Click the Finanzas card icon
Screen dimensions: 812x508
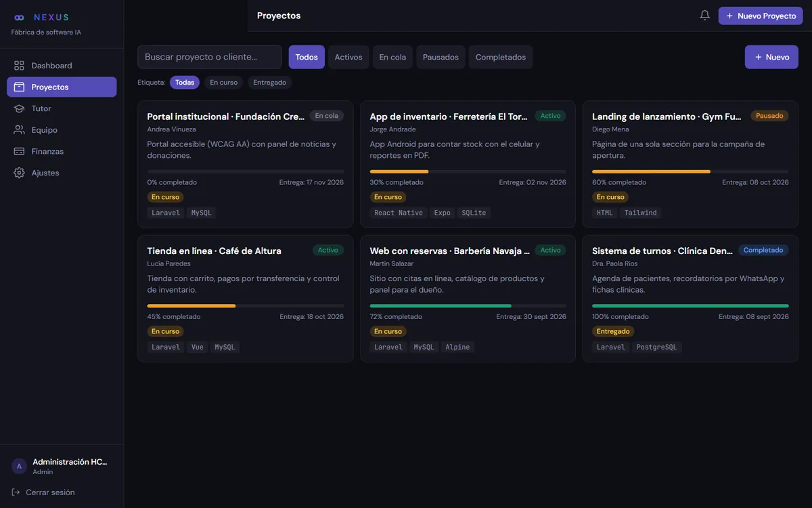[x=19, y=151]
